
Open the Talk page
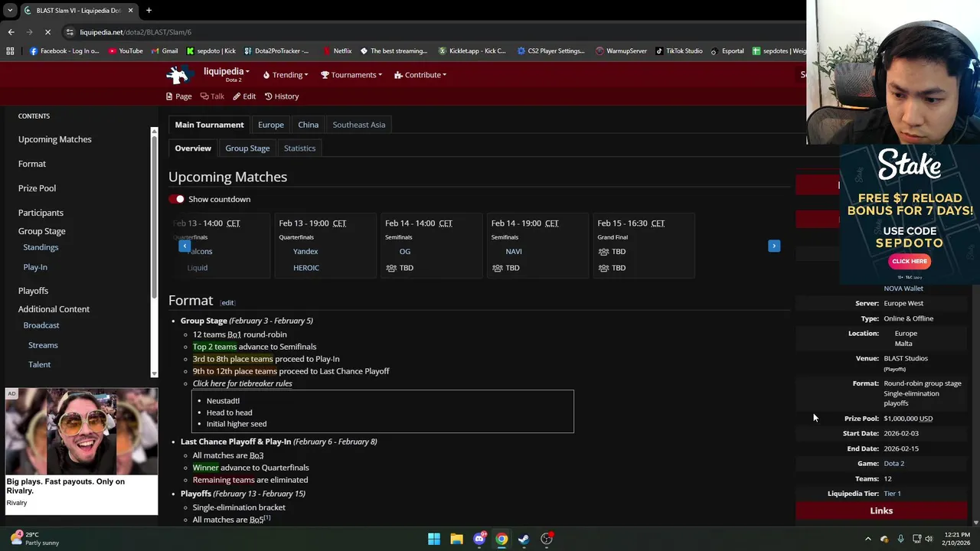[x=212, y=96]
